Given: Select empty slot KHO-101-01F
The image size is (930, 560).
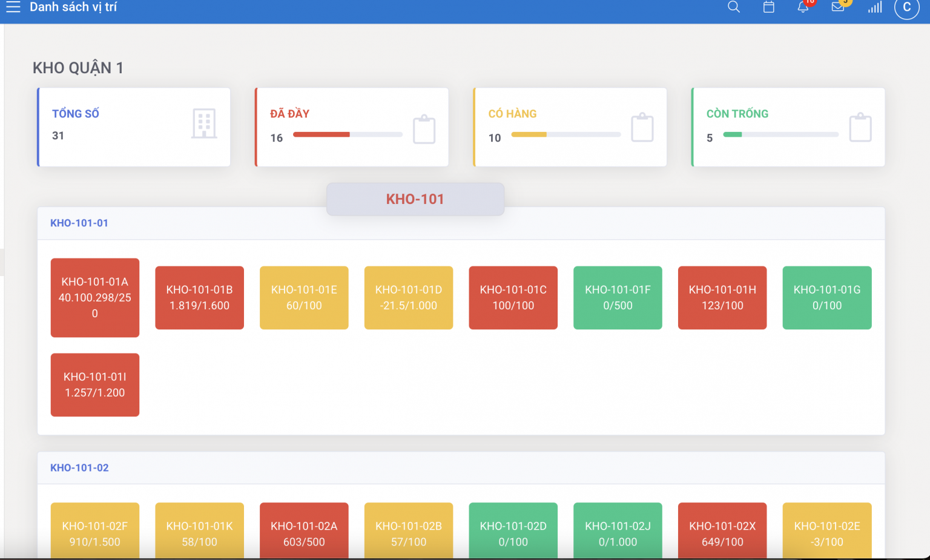Looking at the screenshot, I should pos(618,297).
